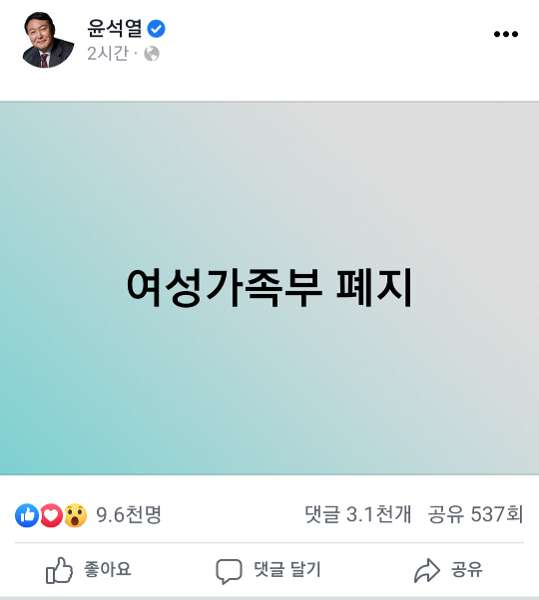View the 9.6천명 reactions list
Screen dimensions: 539x600
(x=129, y=515)
